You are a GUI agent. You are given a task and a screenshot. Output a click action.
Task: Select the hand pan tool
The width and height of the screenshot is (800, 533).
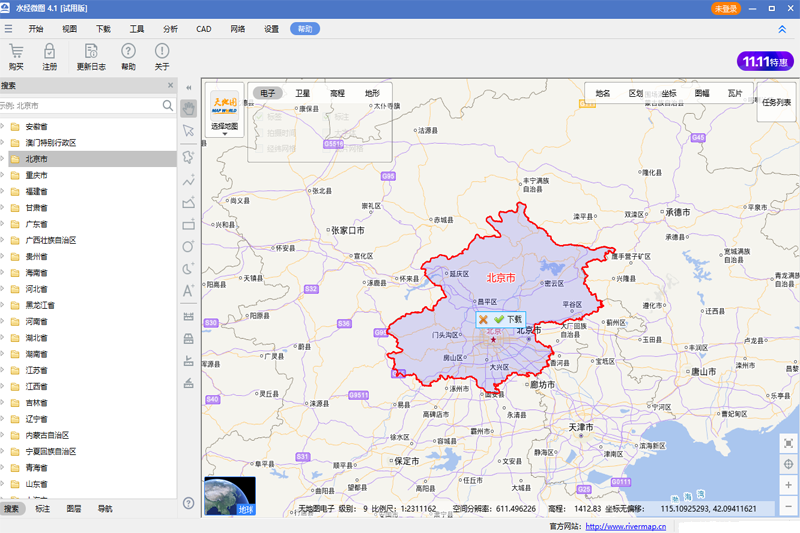pos(189,108)
